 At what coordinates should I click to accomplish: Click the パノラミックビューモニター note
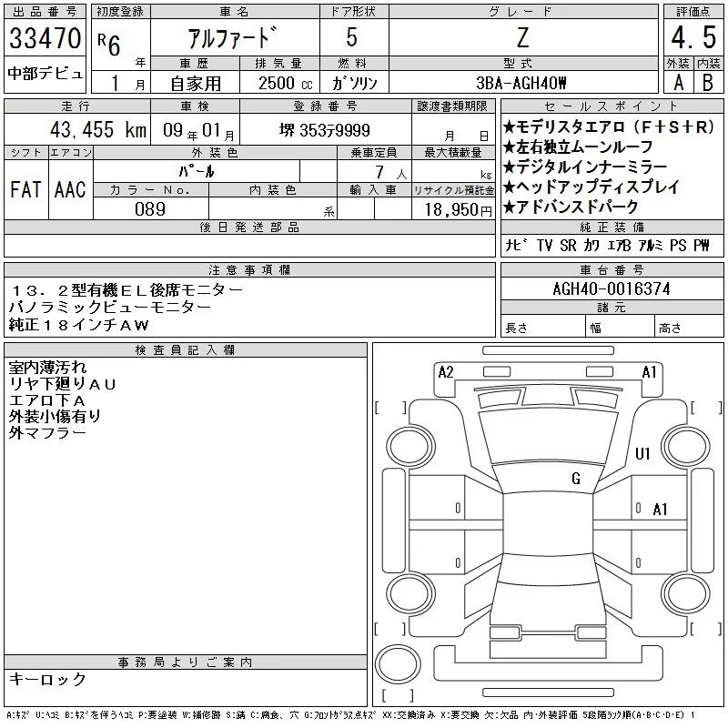click(110, 307)
